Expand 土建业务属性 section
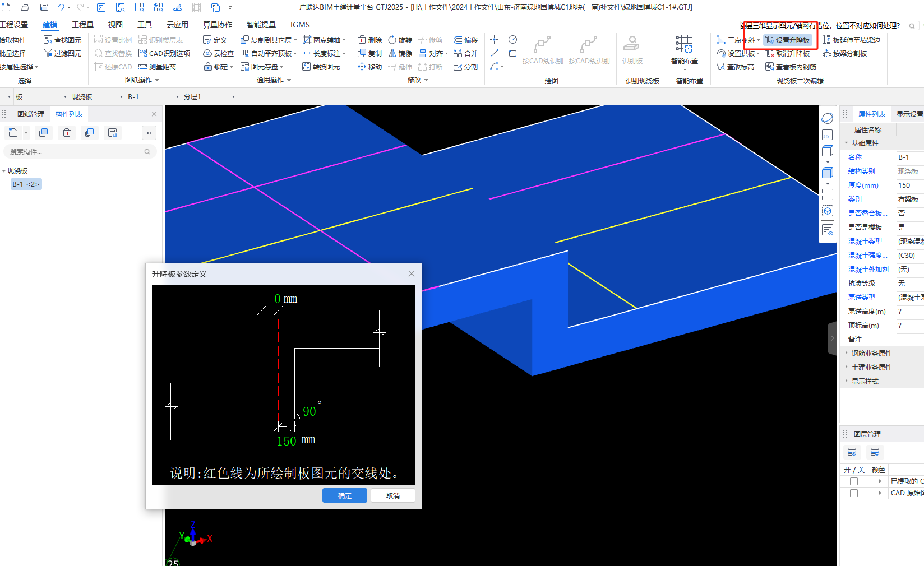 coord(847,367)
